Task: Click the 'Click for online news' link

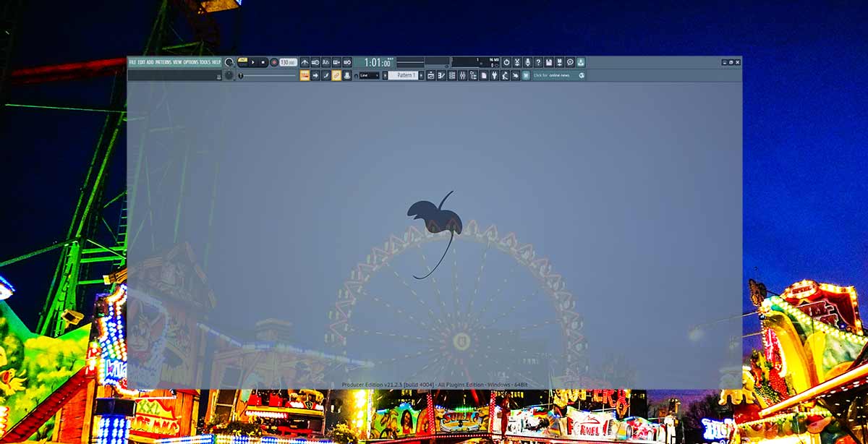Action: [554, 75]
